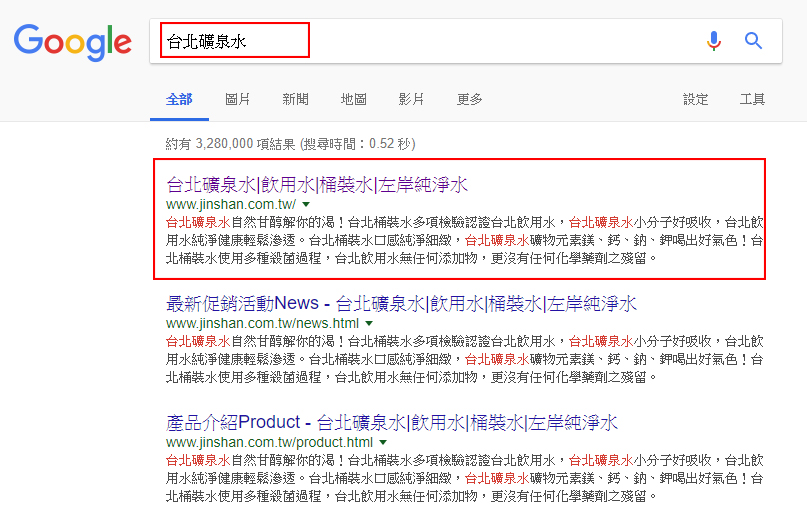Screen dimensions: 807x518
Task: Click the URL www.jinshan.com.tw/news.html
Action: click(x=262, y=323)
